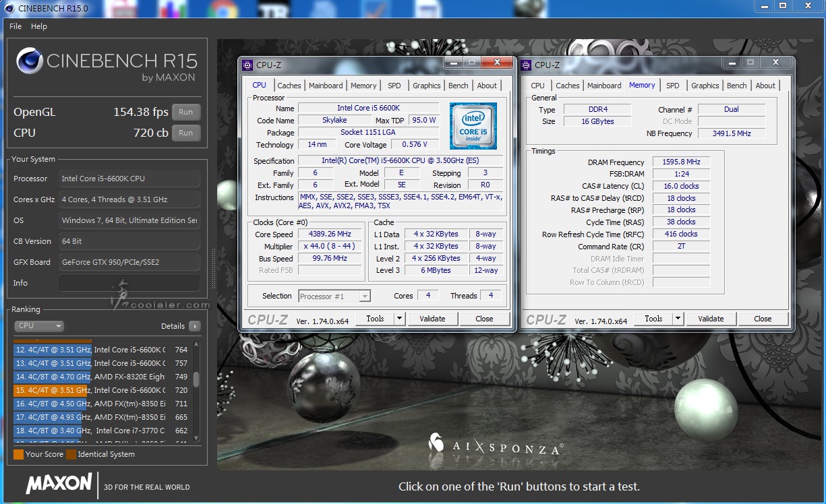Click the Name field Intel Core i5 6600K
The image size is (826, 504).
point(368,108)
